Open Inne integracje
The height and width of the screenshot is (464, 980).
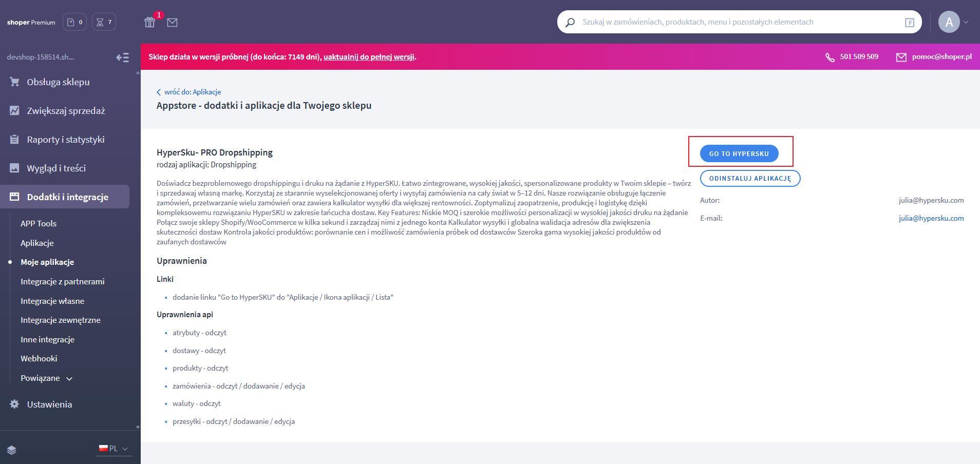click(47, 339)
